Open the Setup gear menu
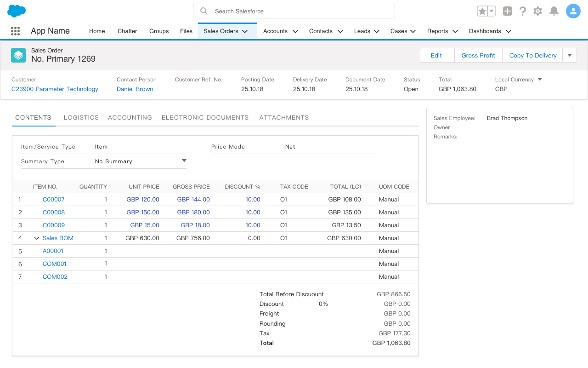This screenshot has width=588, height=368. pos(537,11)
